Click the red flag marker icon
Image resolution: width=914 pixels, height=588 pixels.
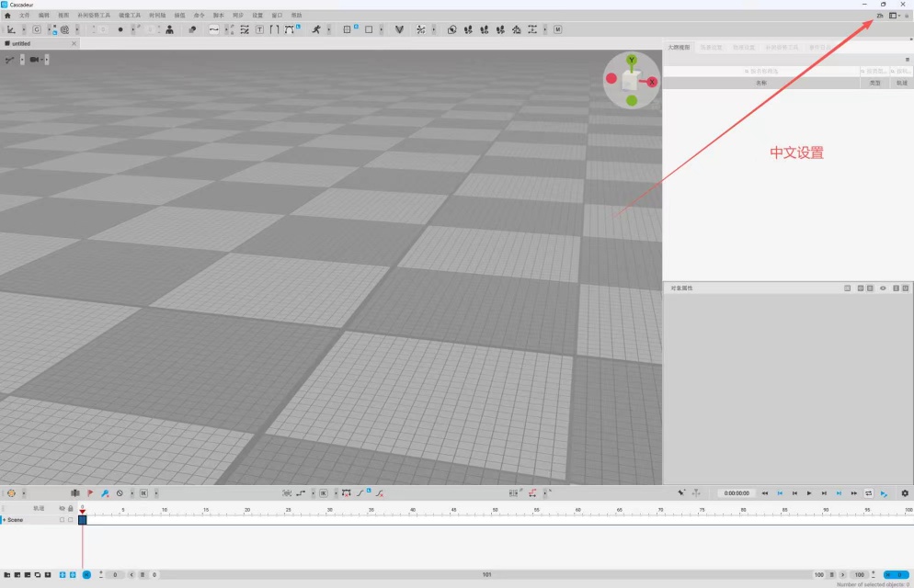point(90,493)
